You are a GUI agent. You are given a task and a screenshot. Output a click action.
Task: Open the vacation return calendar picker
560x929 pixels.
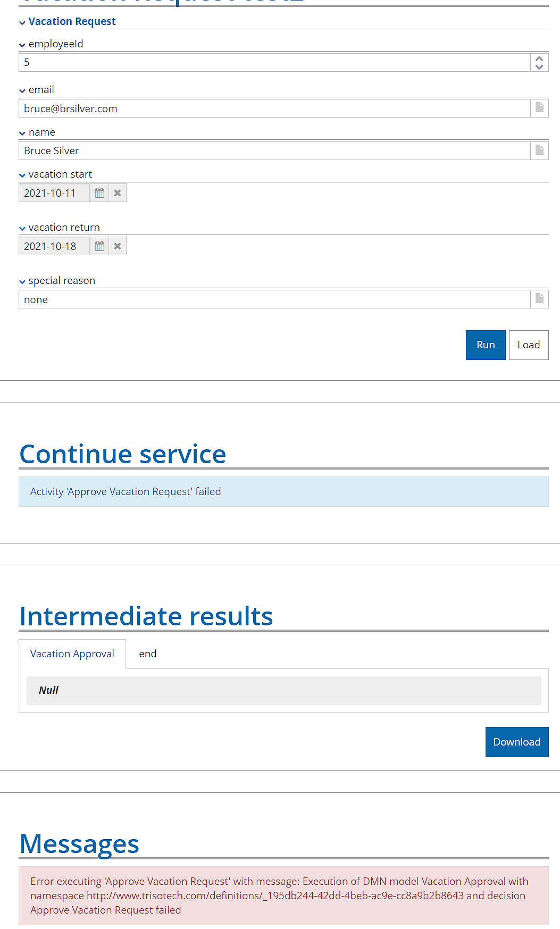pos(99,246)
